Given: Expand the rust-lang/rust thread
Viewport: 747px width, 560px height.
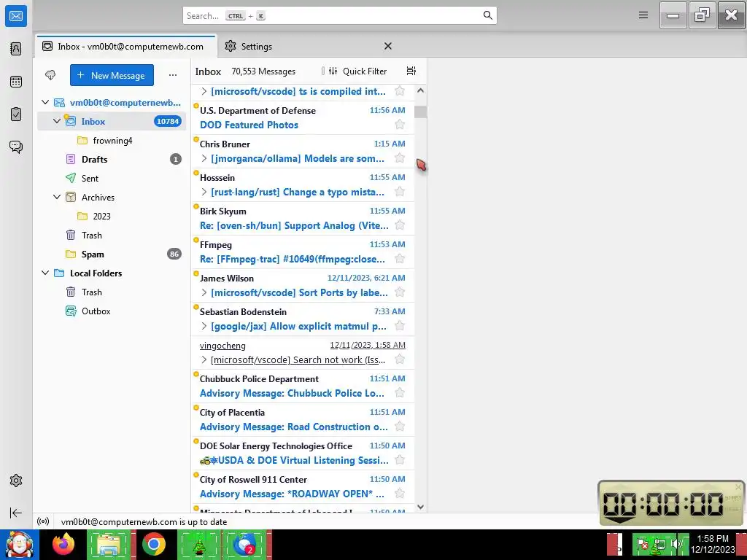Looking at the screenshot, I should pyautogui.click(x=204, y=192).
